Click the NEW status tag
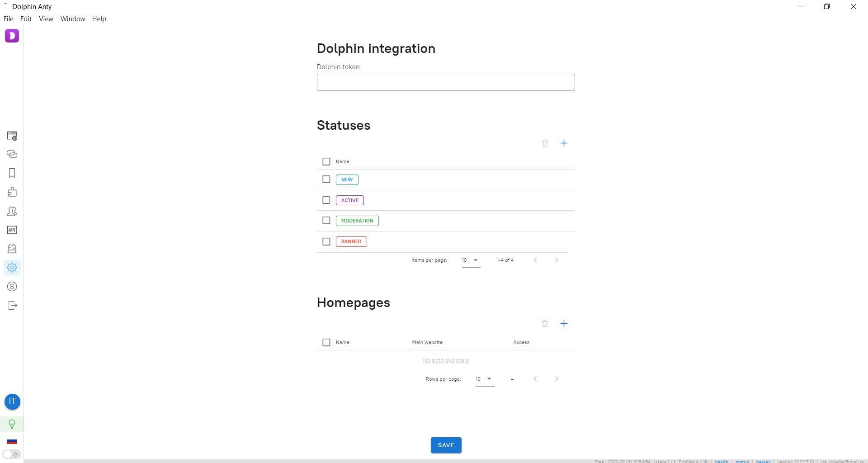Image resolution: width=868 pixels, height=463 pixels. click(347, 180)
